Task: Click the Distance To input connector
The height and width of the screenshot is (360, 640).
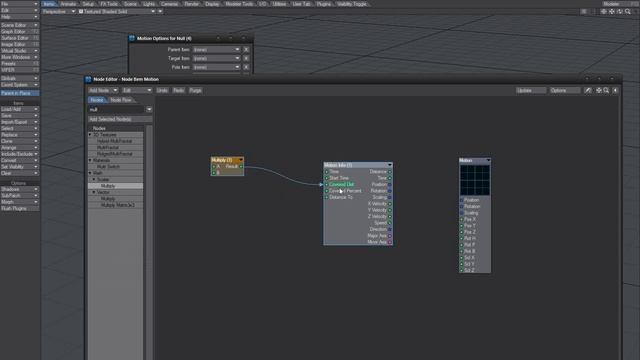Action: click(x=327, y=197)
